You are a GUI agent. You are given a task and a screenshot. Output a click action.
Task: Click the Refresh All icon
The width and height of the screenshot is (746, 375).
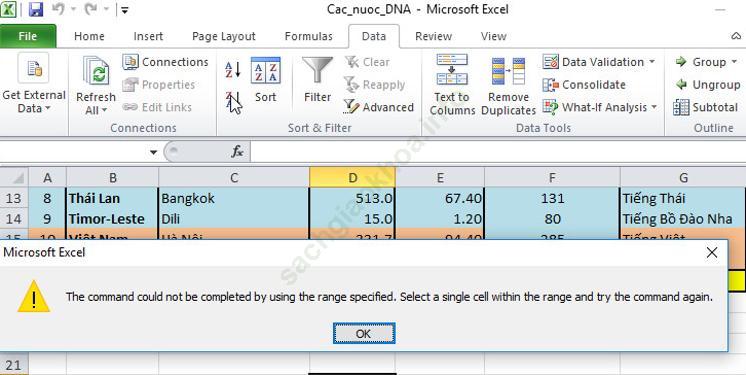[96, 86]
